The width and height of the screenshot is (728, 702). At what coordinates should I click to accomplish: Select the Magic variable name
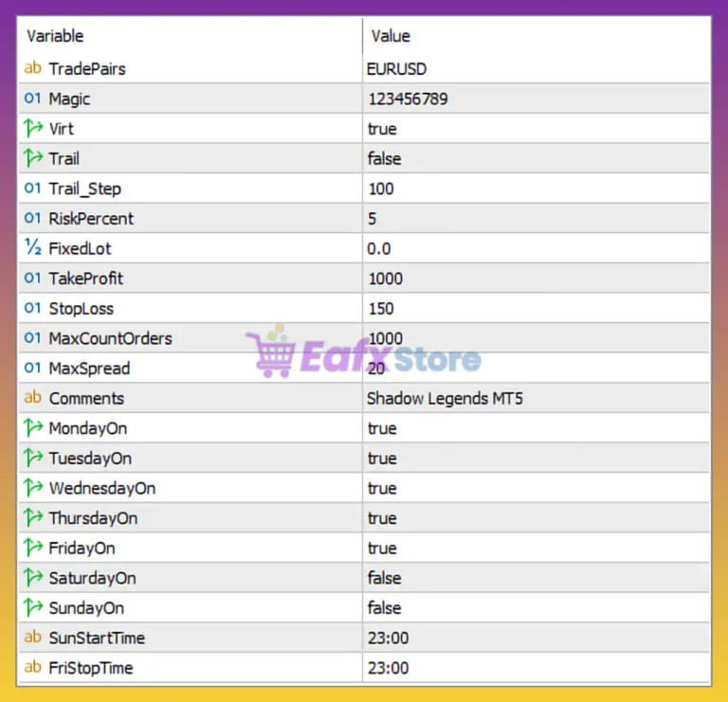(69, 99)
